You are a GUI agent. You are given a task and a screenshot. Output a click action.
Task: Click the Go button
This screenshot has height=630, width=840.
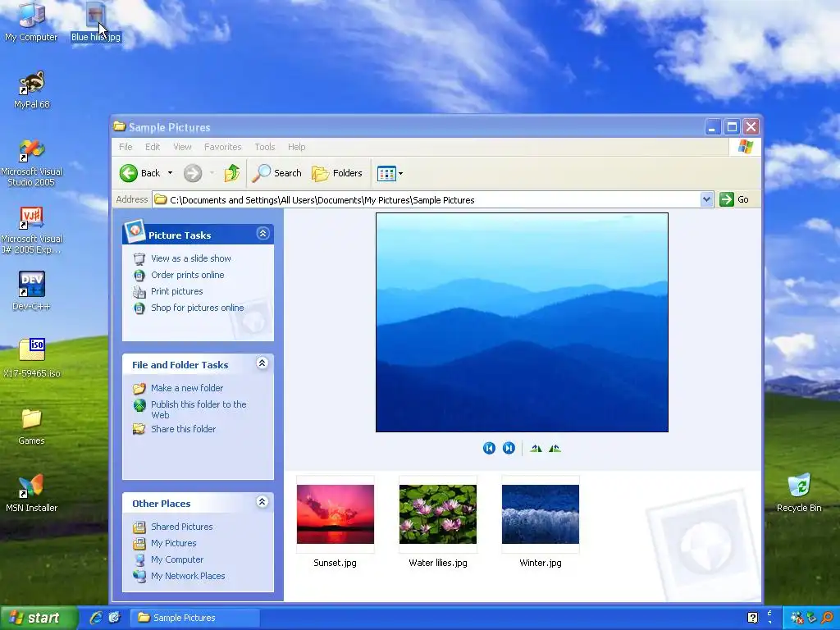(x=734, y=200)
